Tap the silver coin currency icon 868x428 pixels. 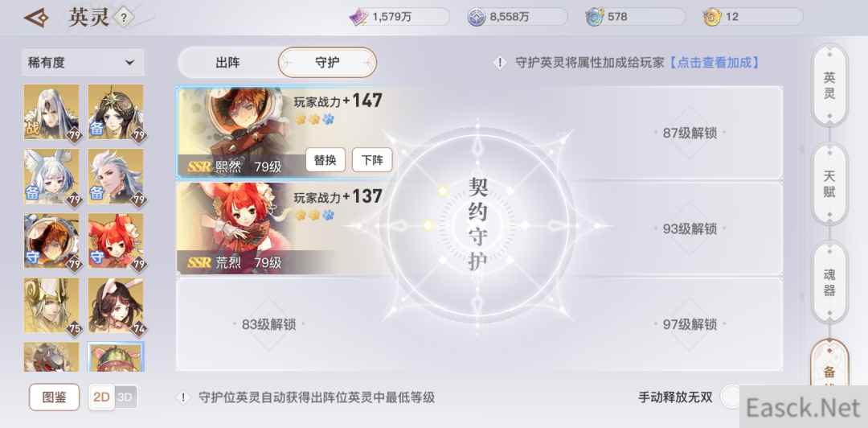coord(477,17)
